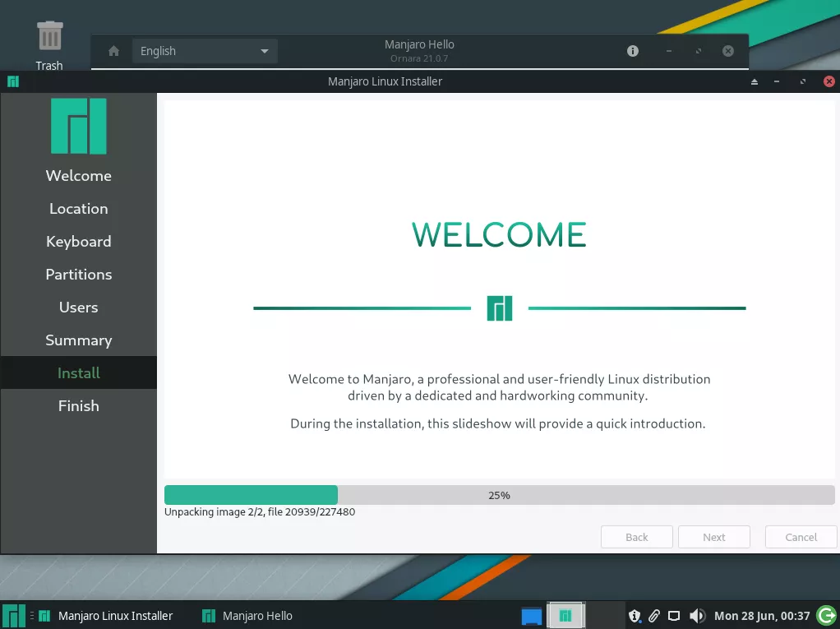Open the English language dropdown in Manjaro Hello
This screenshot has height=629, width=840.
(x=205, y=51)
